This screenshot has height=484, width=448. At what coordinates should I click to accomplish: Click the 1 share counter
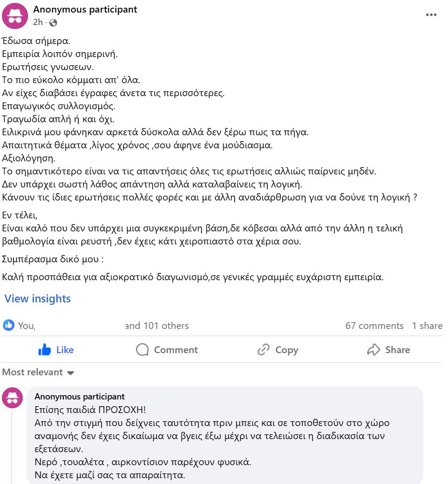tap(427, 326)
